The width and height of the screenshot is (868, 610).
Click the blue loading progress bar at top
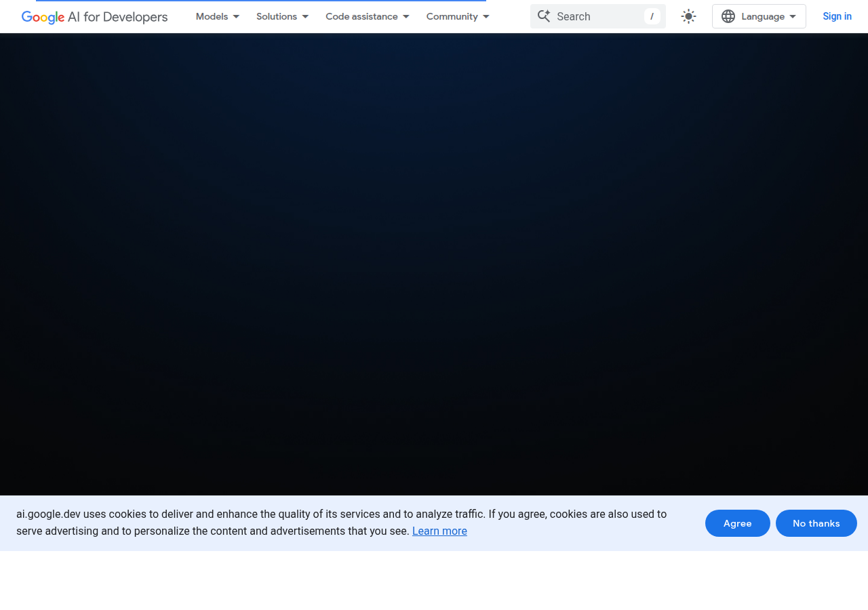pyautogui.click(x=261, y=2)
